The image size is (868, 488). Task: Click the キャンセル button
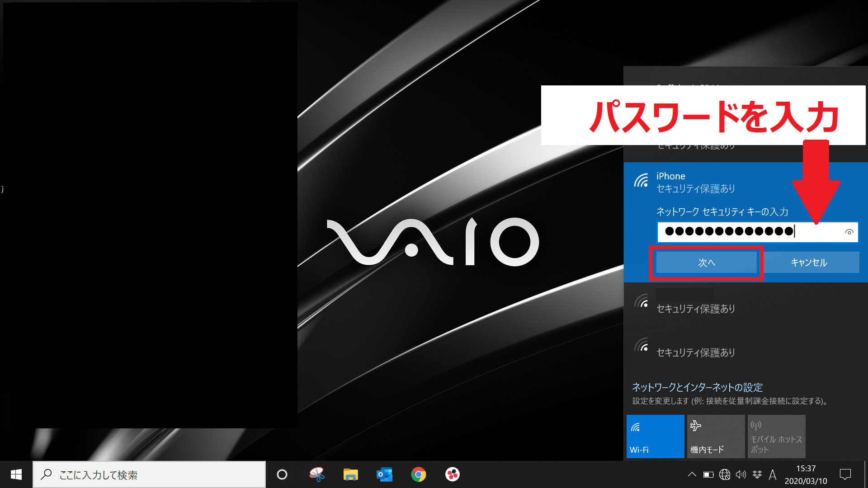point(809,263)
